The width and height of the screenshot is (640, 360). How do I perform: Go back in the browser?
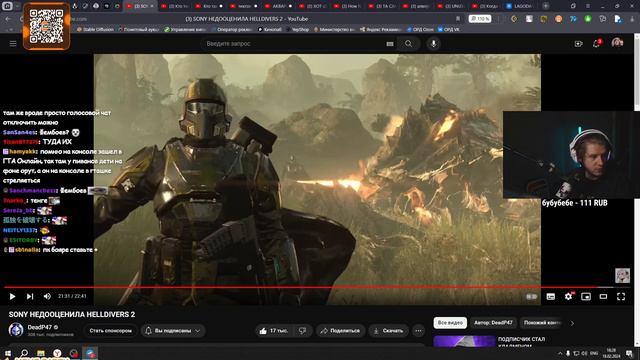coord(8,19)
